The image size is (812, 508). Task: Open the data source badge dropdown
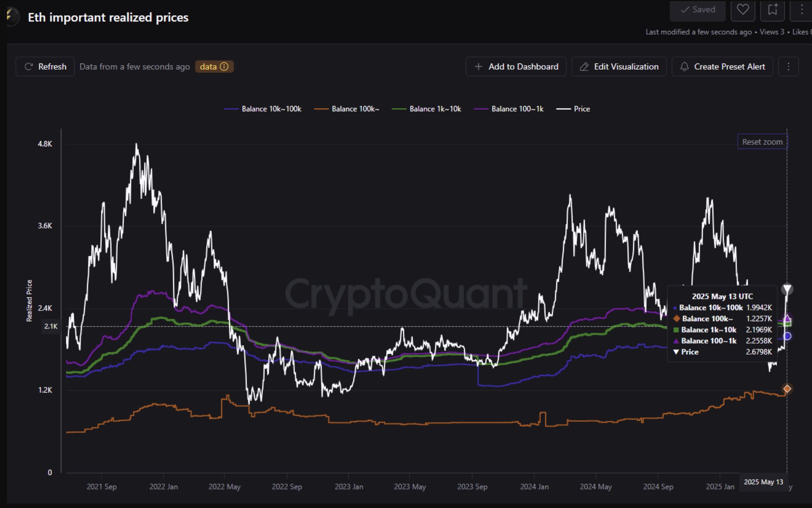(x=214, y=66)
